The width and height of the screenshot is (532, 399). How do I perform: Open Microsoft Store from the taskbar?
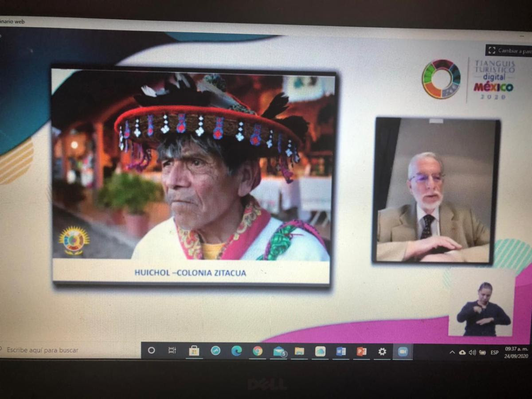pyautogui.click(x=194, y=351)
